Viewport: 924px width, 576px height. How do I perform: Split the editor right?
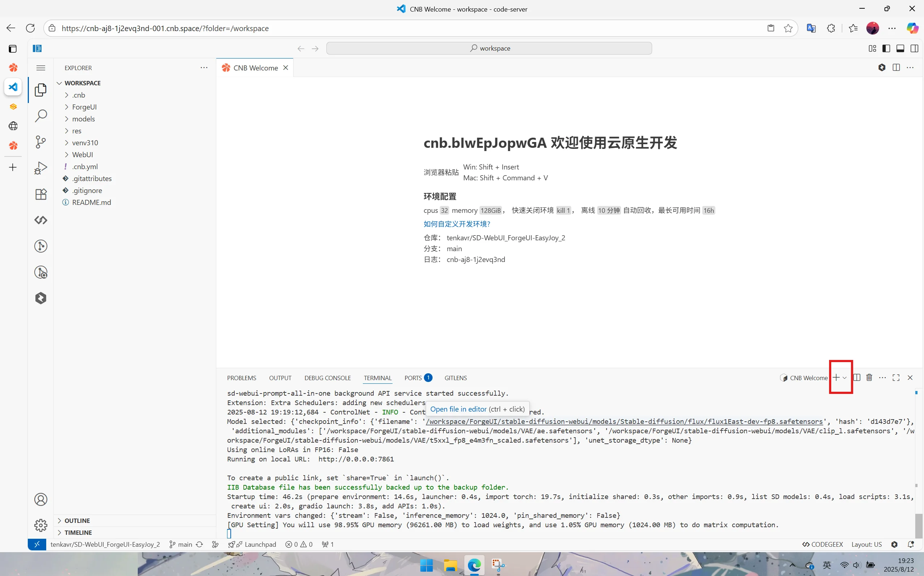click(896, 68)
